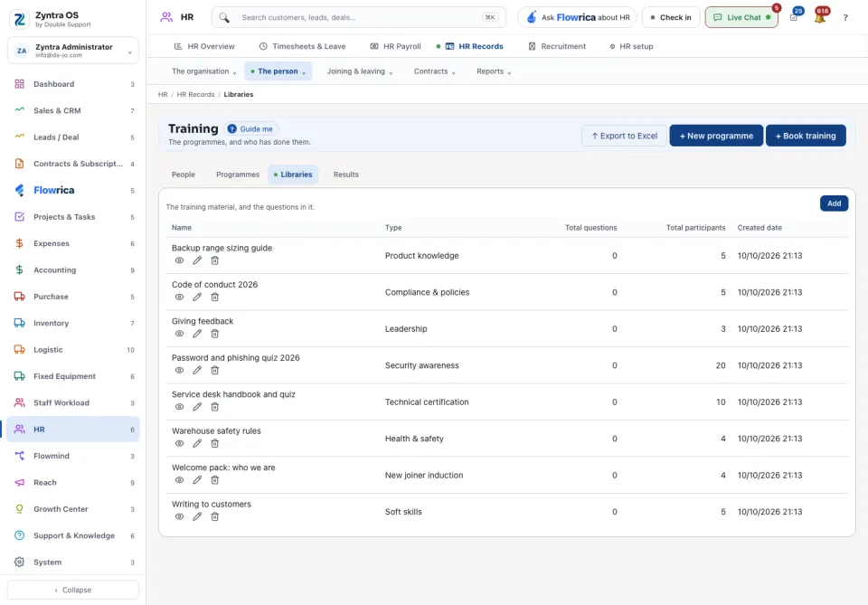
Task: Edit Writing to customers pencil icon
Action: coord(197,516)
